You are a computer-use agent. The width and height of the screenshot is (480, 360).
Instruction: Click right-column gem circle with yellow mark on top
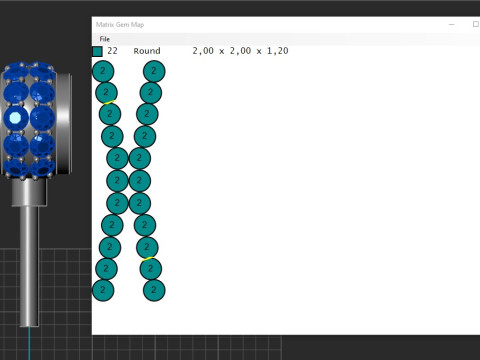tap(151, 269)
